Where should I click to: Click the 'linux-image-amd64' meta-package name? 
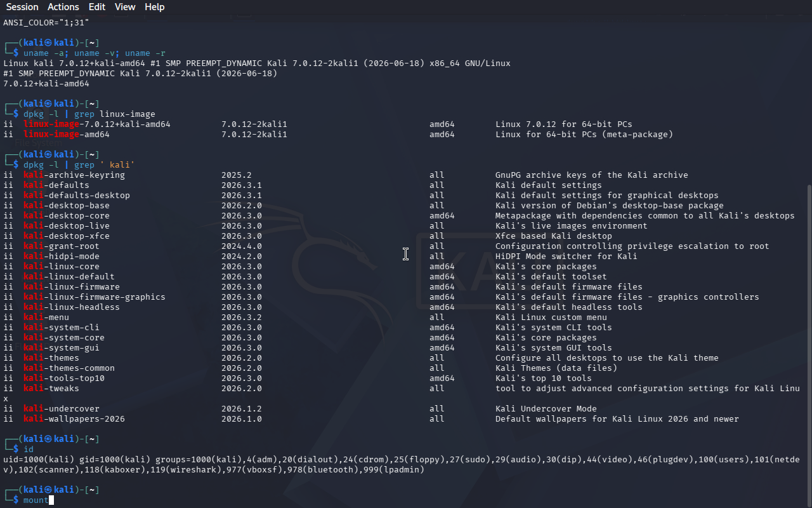click(x=67, y=135)
